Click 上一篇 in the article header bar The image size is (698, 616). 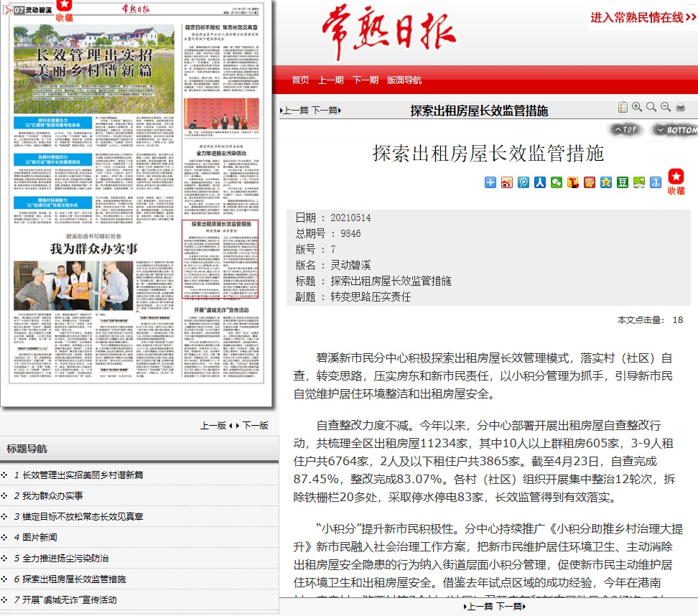(x=294, y=111)
